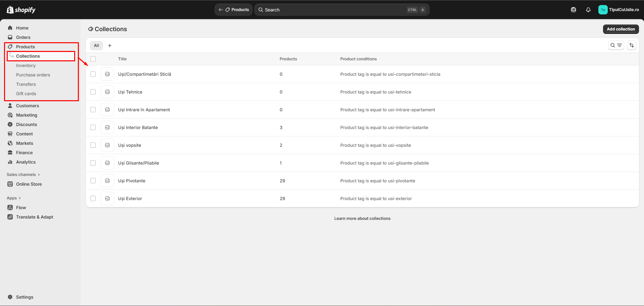The width and height of the screenshot is (644, 306).
Task: Click the search and filter icon
Action: [616, 45]
